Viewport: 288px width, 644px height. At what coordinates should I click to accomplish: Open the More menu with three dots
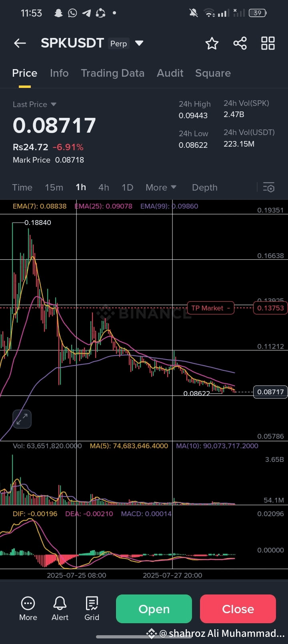28,608
